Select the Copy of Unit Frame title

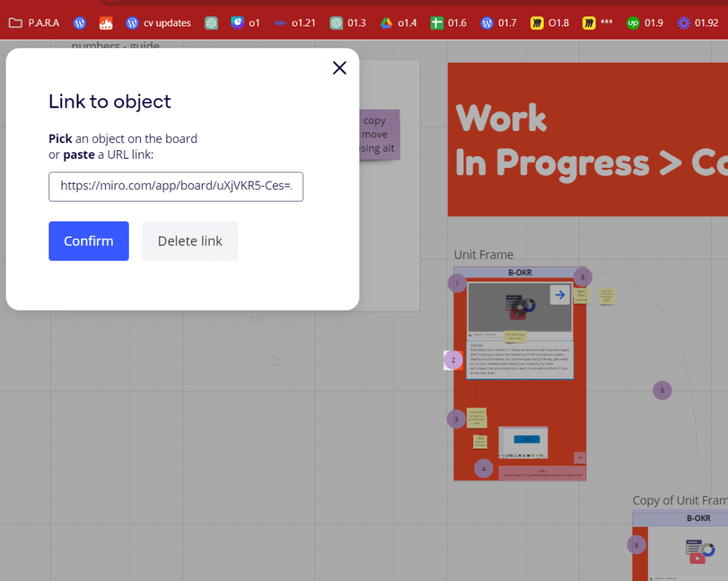[x=680, y=501]
